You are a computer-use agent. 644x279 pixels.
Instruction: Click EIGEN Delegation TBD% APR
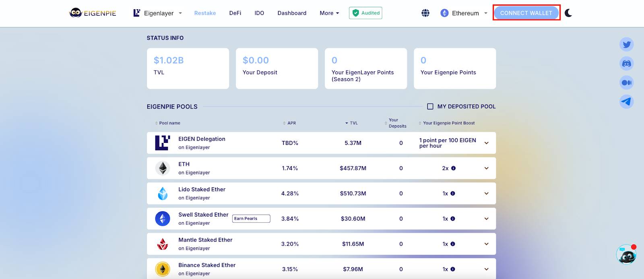tap(290, 143)
